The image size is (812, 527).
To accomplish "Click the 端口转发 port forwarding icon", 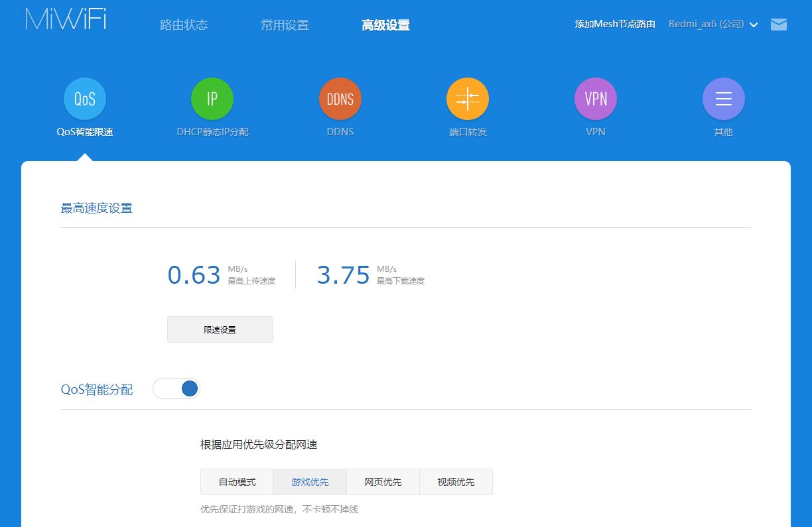I will click(468, 98).
